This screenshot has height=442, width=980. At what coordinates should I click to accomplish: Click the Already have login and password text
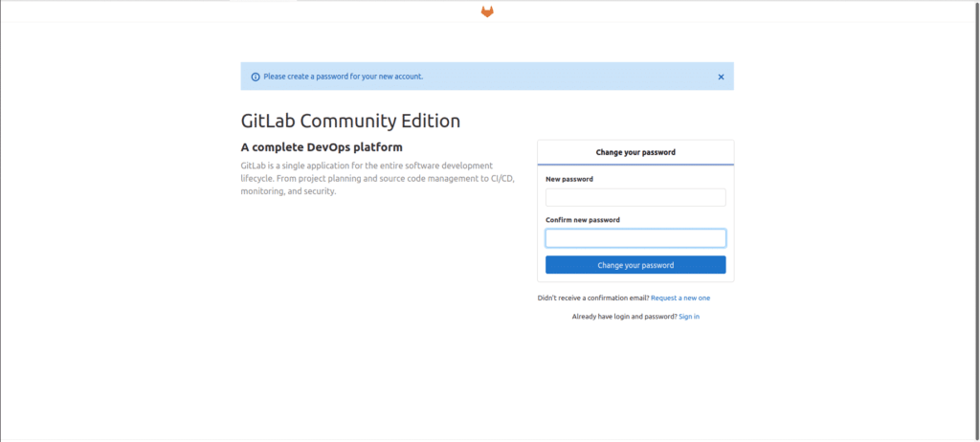(x=624, y=317)
